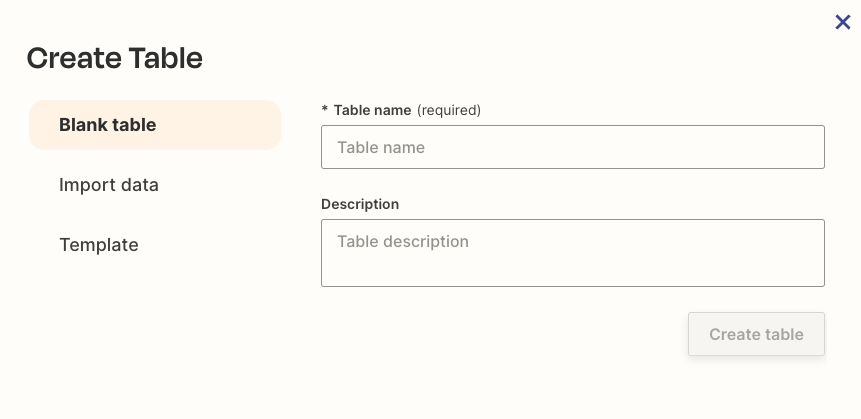This screenshot has width=861, height=419.
Task: Choose Import data in the left sidebar
Action: (109, 185)
